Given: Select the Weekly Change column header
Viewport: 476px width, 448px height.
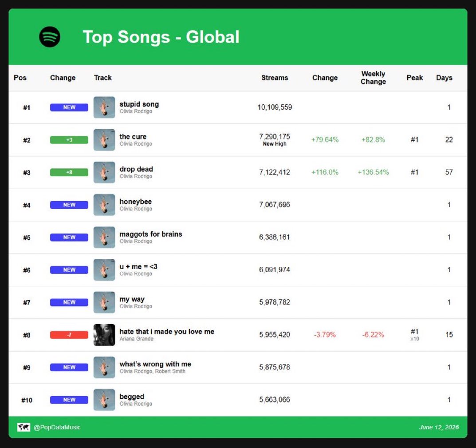Looking at the screenshot, I should click(x=373, y=78).
